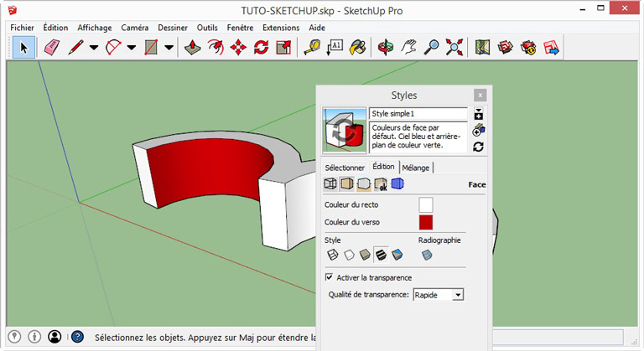This screenshot has width=644, height=351.
Task: Activate the Orbit camera tool
Action: tap(386, 48)
